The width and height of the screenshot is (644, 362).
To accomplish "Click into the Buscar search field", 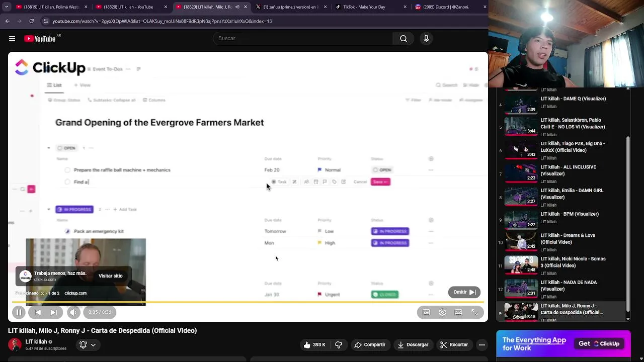I will click(x=304, y=39).
